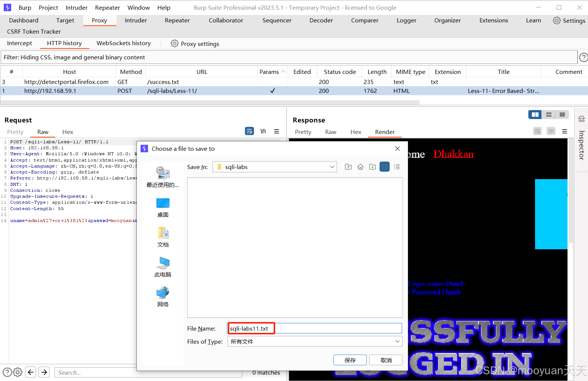This screenshot has width=588, height=381.
Task: Switch to the Target tab
Action: pos(65,21)
